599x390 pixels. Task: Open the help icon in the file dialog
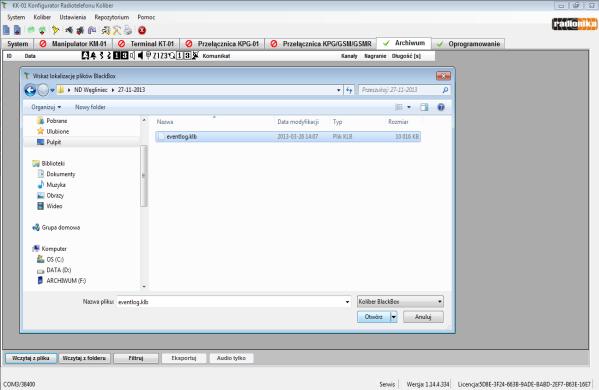(441, 107)
